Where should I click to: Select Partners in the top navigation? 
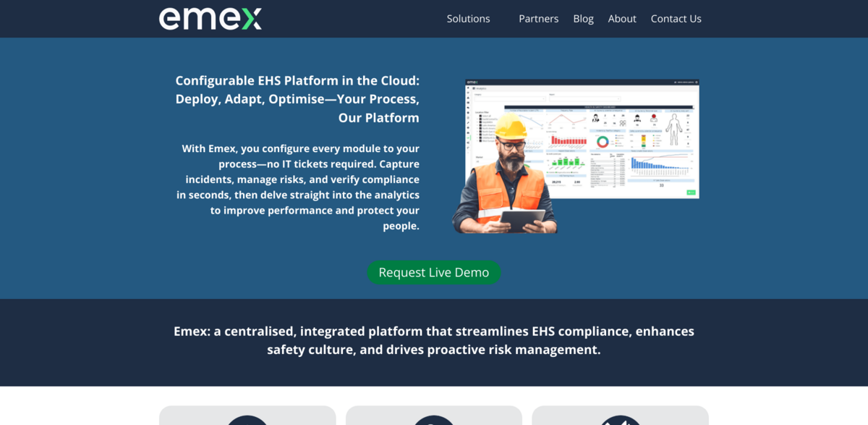click(538, 18)
